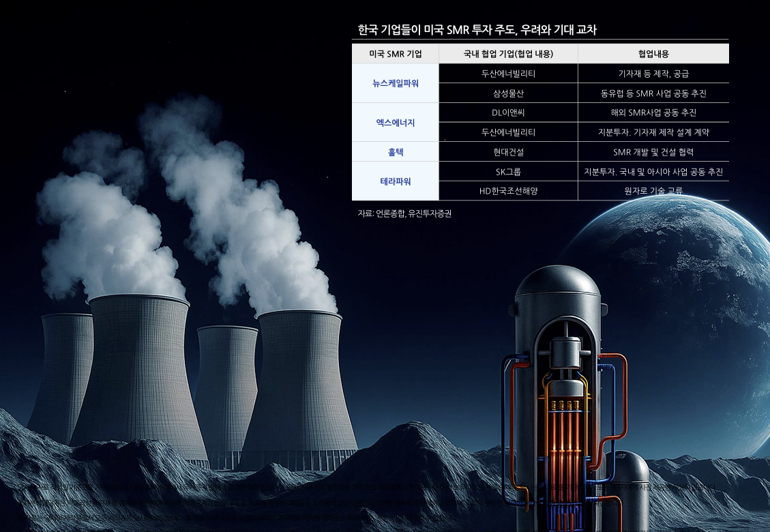Click the 'SK그룹' partner cell
The image size is (770, 532).
(x=508, y=172)
